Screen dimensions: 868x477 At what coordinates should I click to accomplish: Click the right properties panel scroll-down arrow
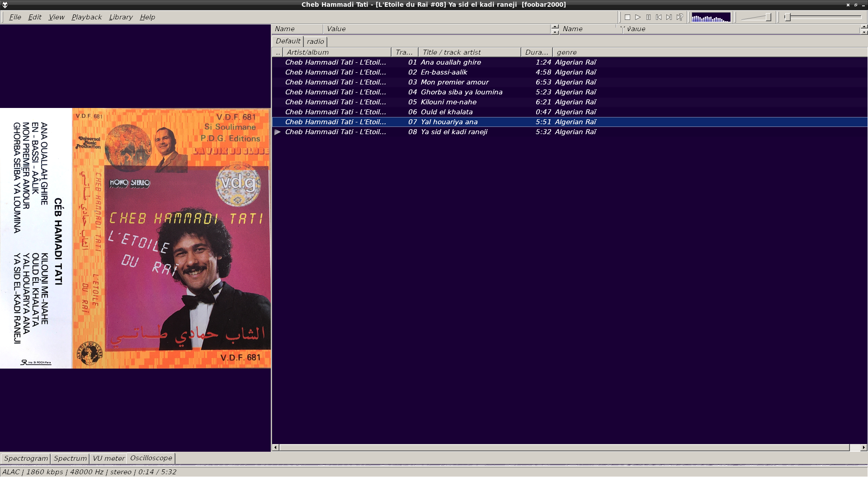[x=864, y=32]
